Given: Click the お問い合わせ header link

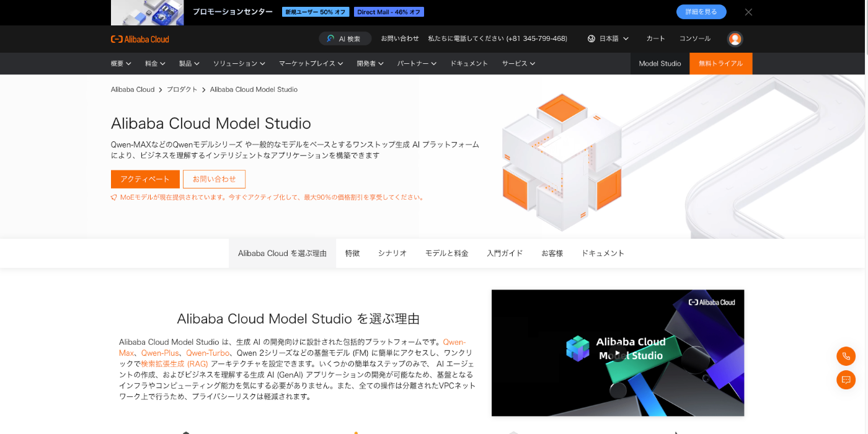Looking at the screenshot, I should tap(400, 38).
